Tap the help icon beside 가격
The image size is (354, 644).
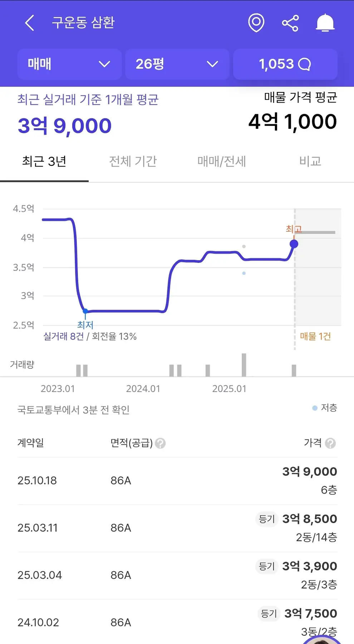pos(331,443)
